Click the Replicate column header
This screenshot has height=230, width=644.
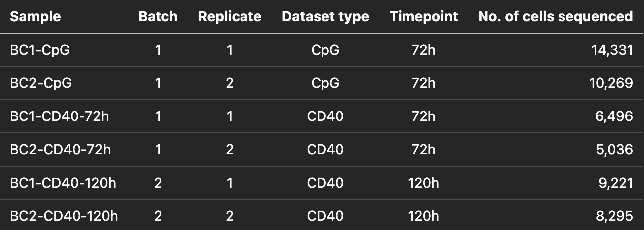pyautogui.click(x=230, y=16)
